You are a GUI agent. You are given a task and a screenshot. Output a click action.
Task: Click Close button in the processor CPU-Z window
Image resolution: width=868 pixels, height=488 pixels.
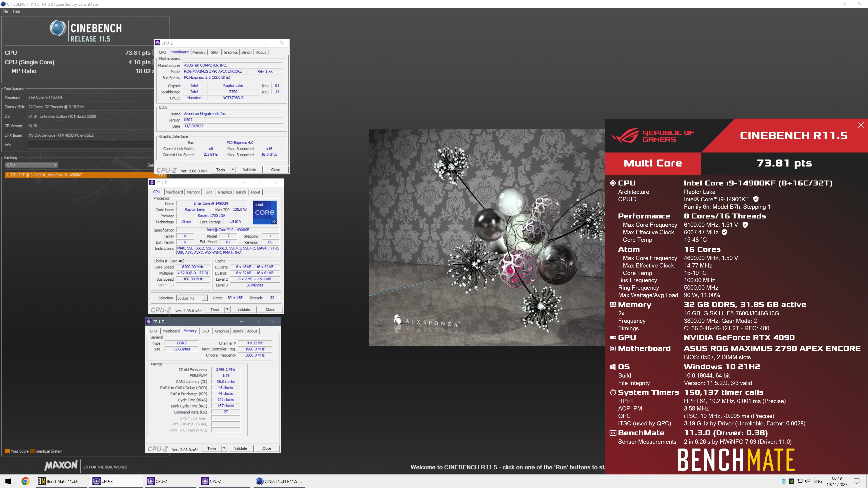[270, 310]
